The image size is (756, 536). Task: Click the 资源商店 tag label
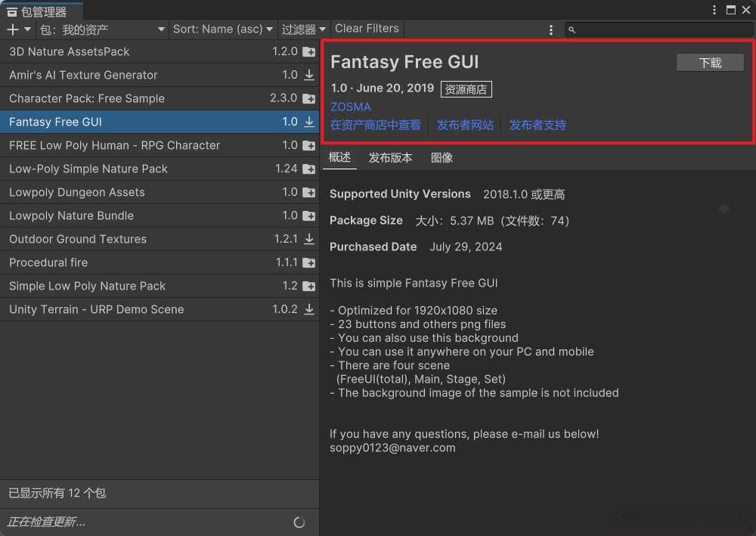pyautogui.click(x=466, y=89)
